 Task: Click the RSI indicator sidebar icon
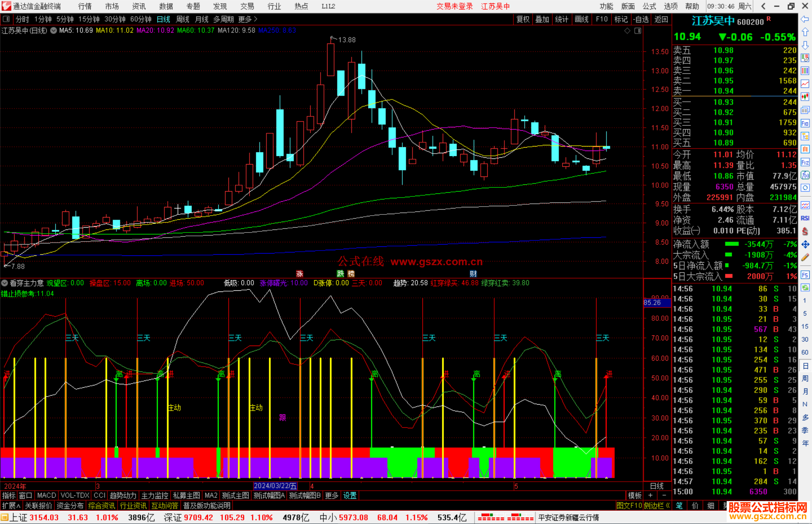point(805,218)
